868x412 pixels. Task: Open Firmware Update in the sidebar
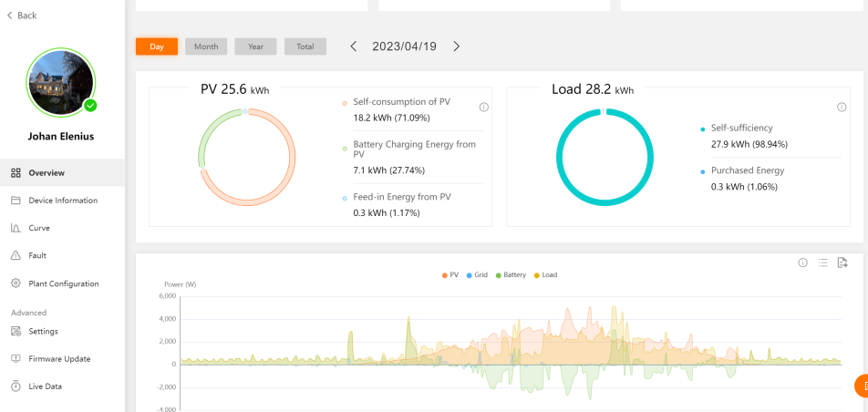[62, 359]
